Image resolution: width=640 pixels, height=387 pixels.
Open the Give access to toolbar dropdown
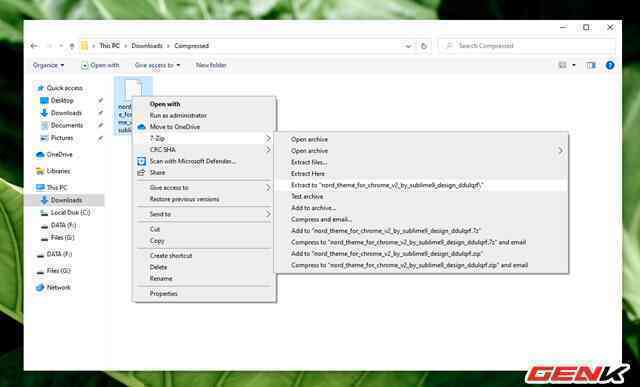coord(157,65)
